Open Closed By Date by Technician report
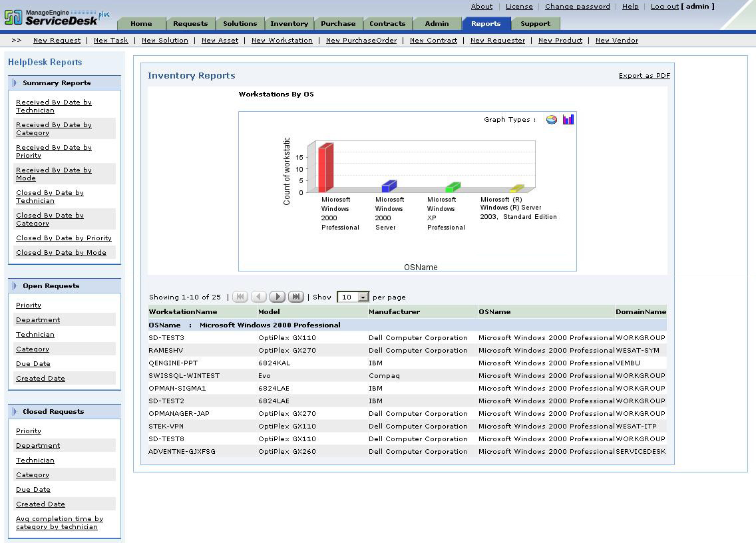756x543 pixels. click(x=50, y=197)
